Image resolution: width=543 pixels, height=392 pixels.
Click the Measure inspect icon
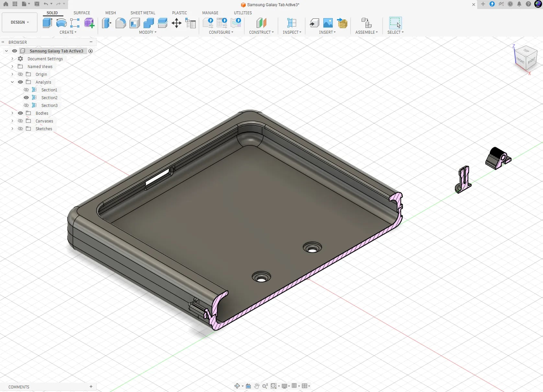click(x=292, y=23)
